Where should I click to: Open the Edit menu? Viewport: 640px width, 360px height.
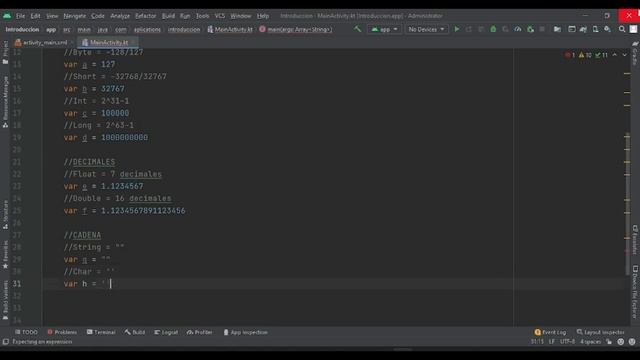coord(36,16)
